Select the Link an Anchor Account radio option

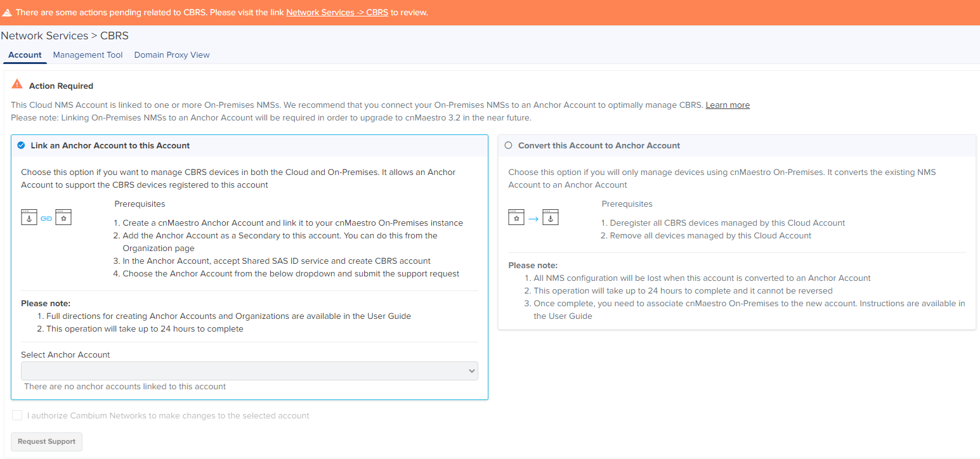coord(21,145)
